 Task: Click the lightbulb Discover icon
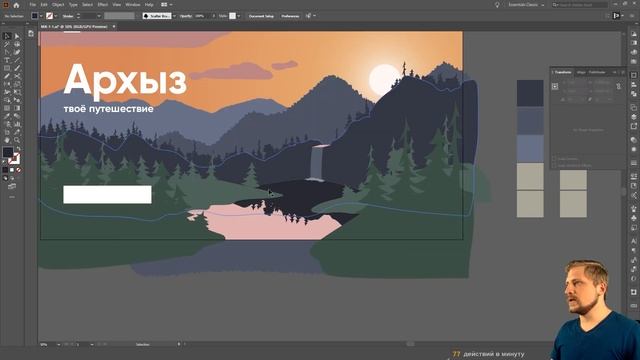click(497, 5)
